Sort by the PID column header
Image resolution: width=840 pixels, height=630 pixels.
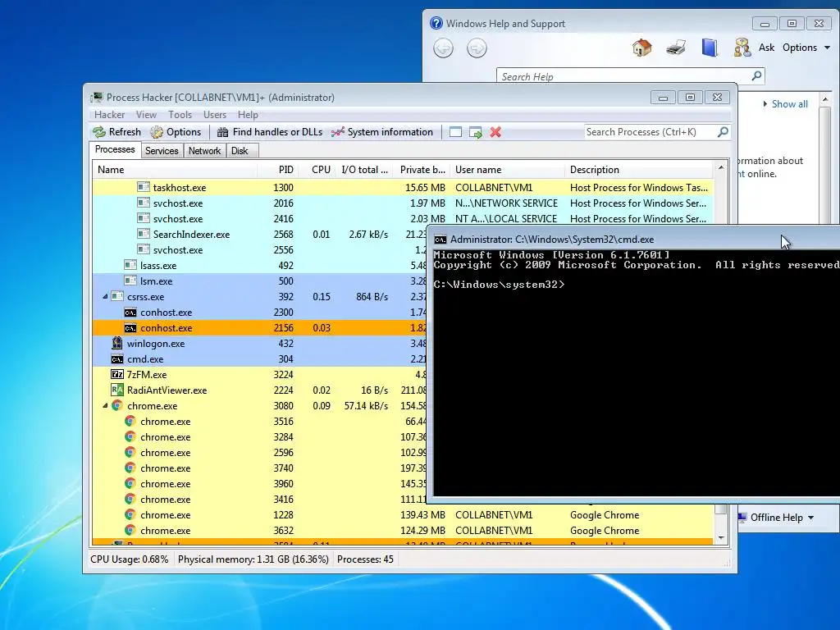coord(279,170)
